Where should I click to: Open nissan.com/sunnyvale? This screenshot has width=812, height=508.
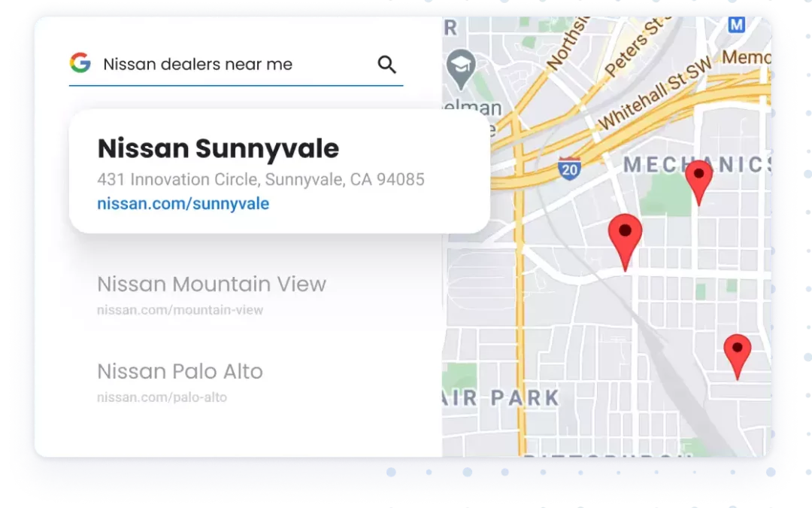[183, 203]
